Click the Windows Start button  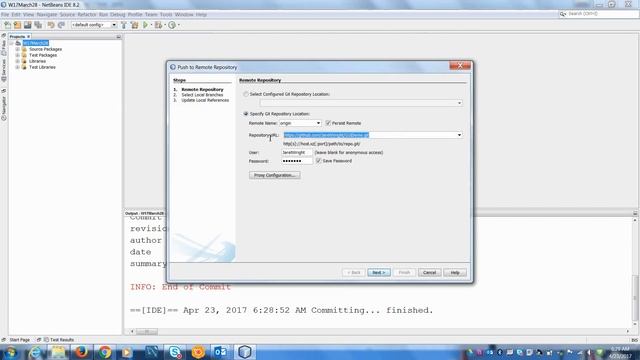tap(10, 351)
